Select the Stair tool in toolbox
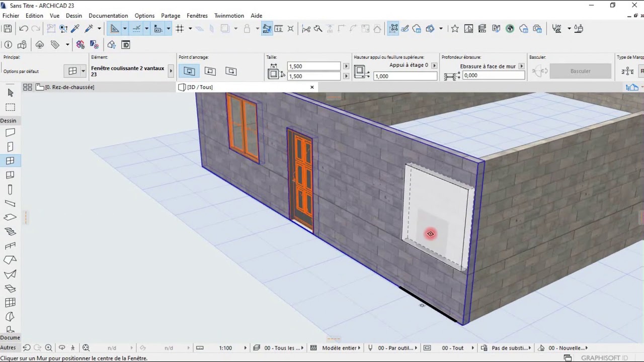644x362 pixels. 10,232
